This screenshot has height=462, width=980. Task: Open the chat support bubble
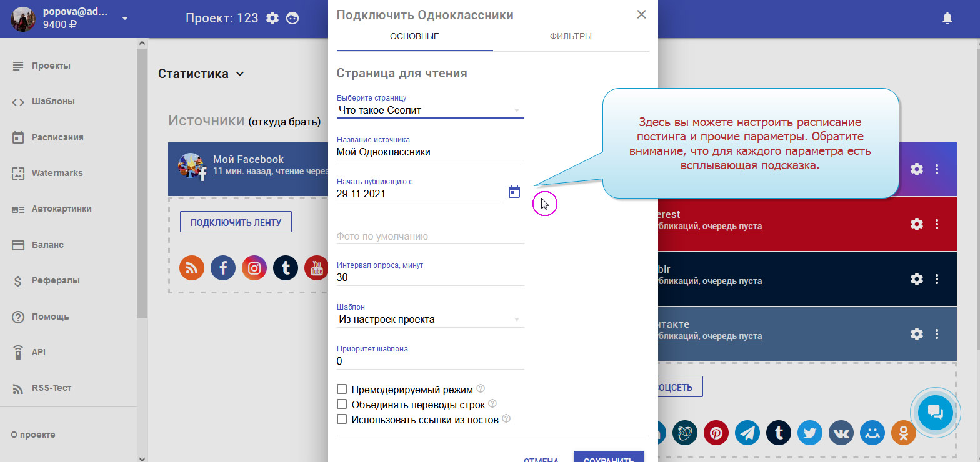coord(935,412)
